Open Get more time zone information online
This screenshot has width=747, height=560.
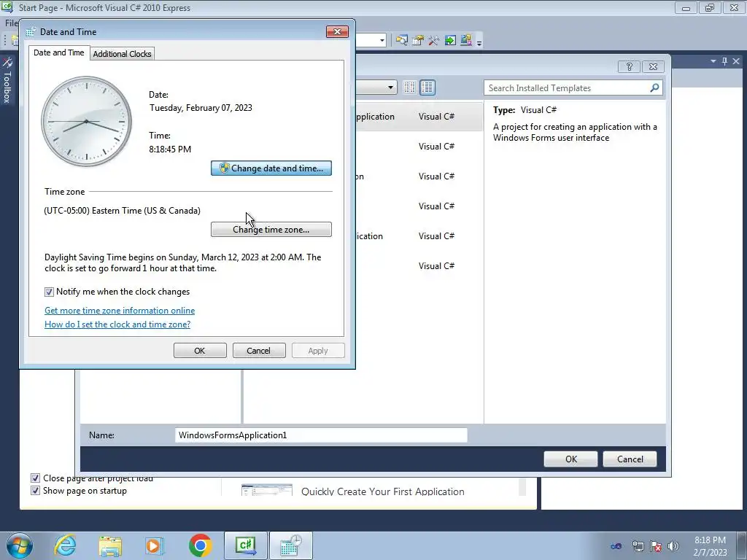coord(120,311)
